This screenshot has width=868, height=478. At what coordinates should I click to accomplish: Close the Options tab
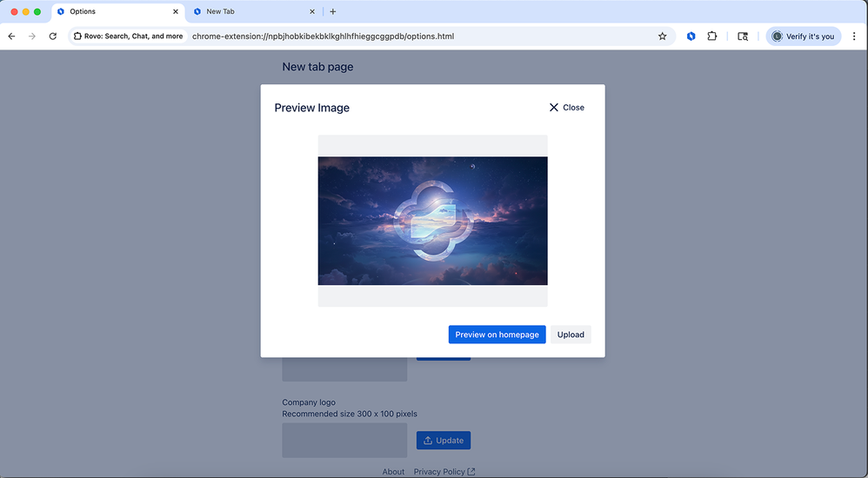tap(176, 11)
